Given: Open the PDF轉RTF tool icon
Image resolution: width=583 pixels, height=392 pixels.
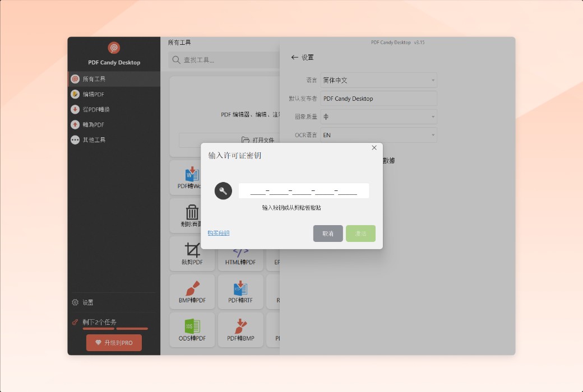Looking at the screenshot, I should point(240,287).
